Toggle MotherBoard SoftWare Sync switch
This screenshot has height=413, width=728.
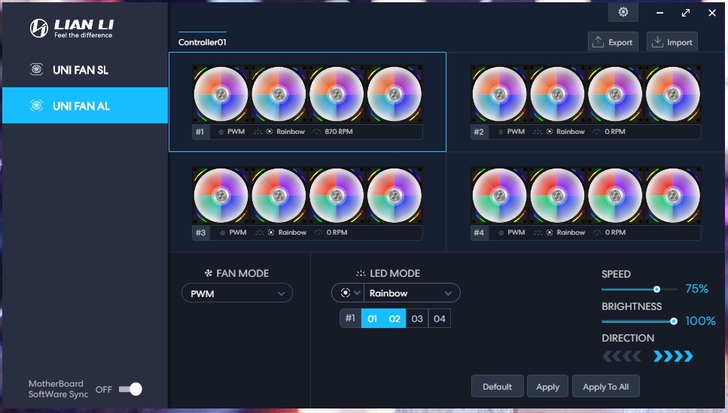coord(130,389)
